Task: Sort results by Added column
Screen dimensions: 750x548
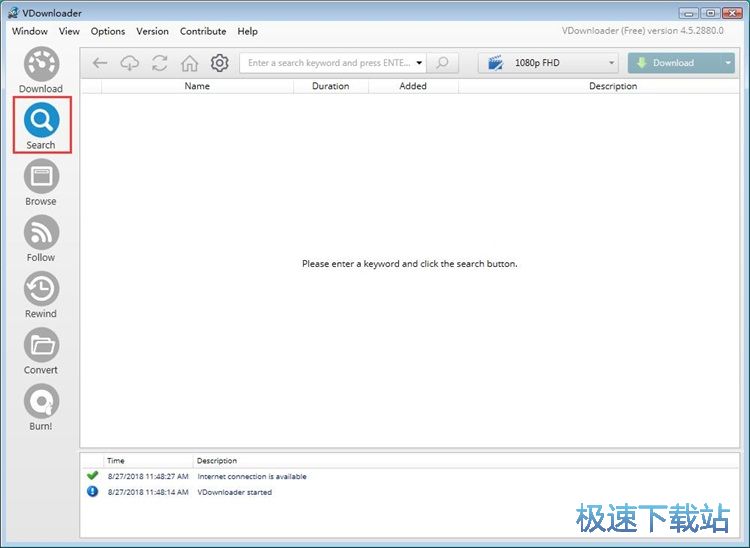Action: pos(413,86)
